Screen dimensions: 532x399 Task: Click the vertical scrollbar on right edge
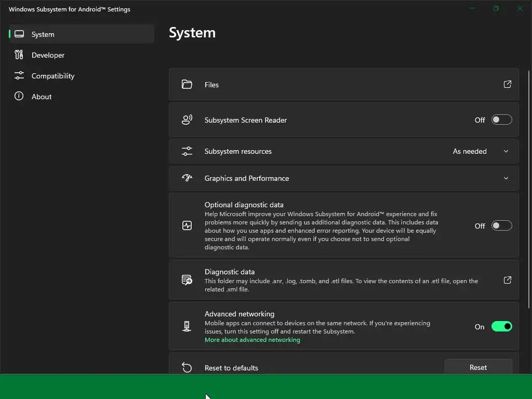click(x=528, y=189)
